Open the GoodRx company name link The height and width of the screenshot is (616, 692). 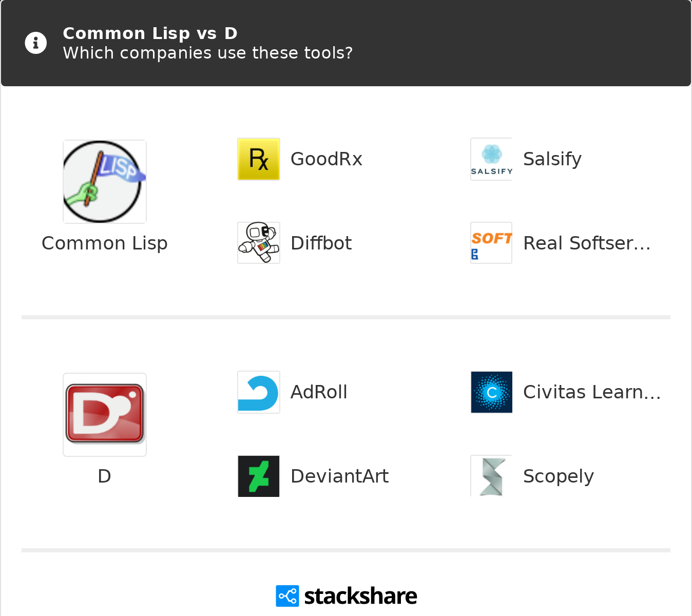(x=326, y=159)
